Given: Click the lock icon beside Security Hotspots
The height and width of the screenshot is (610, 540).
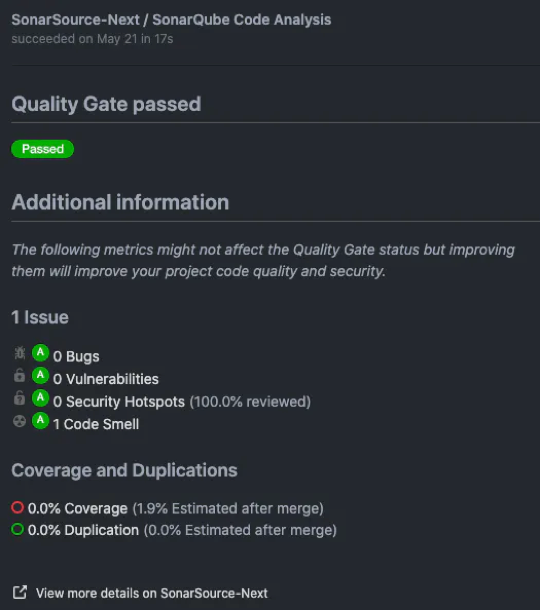Looking at the screenshot, I should pyautogui.click(x=19, y=398).
